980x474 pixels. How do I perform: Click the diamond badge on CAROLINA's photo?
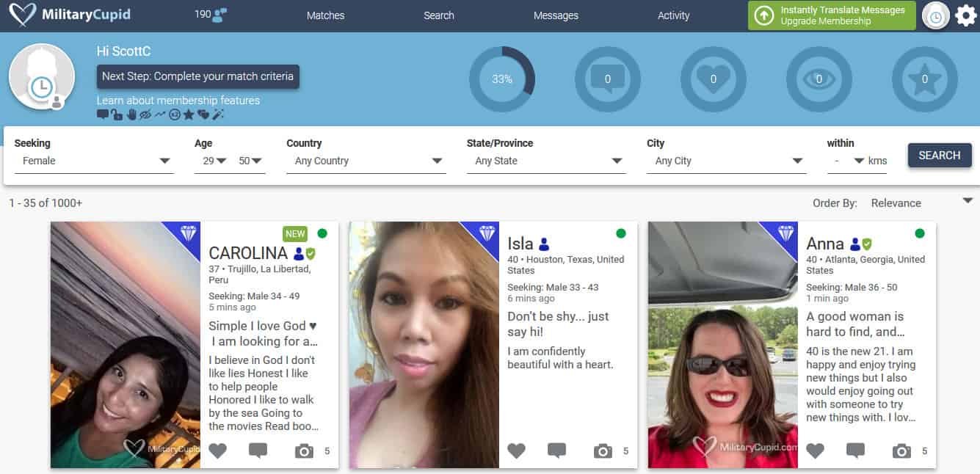pos(189,233)
